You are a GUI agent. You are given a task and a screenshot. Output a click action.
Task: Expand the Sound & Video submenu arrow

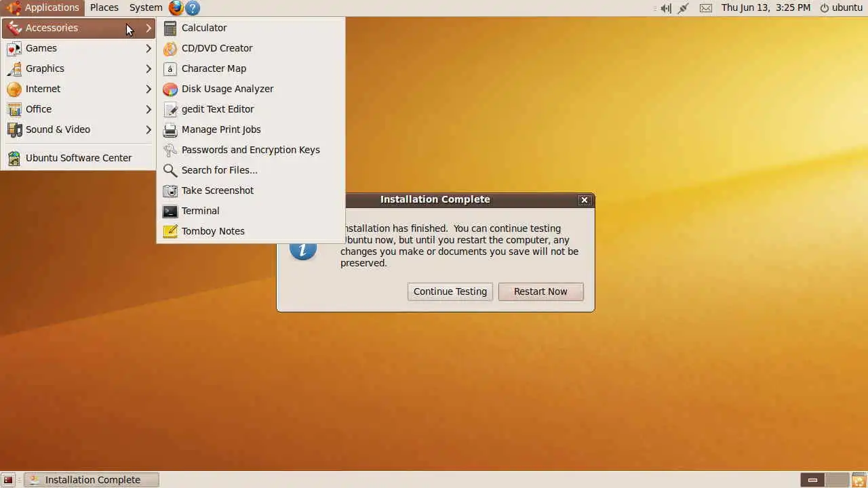click(149, 129)
